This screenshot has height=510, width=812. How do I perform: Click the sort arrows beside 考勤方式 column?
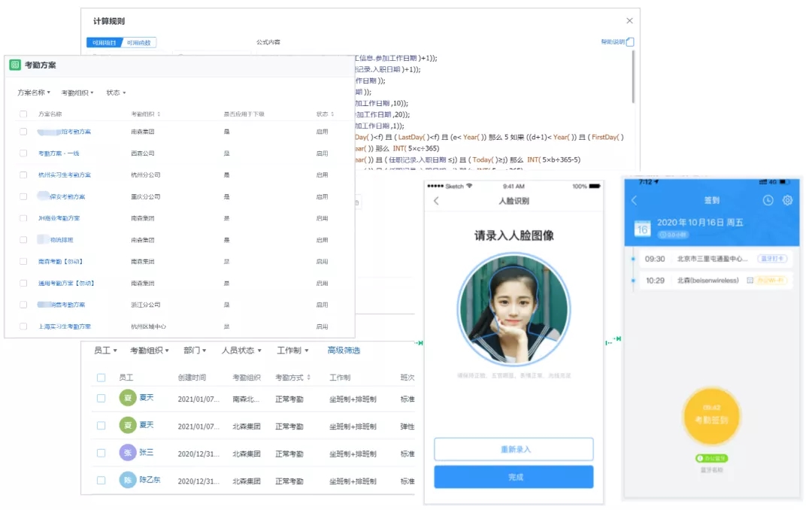click(x=309, y=378)
